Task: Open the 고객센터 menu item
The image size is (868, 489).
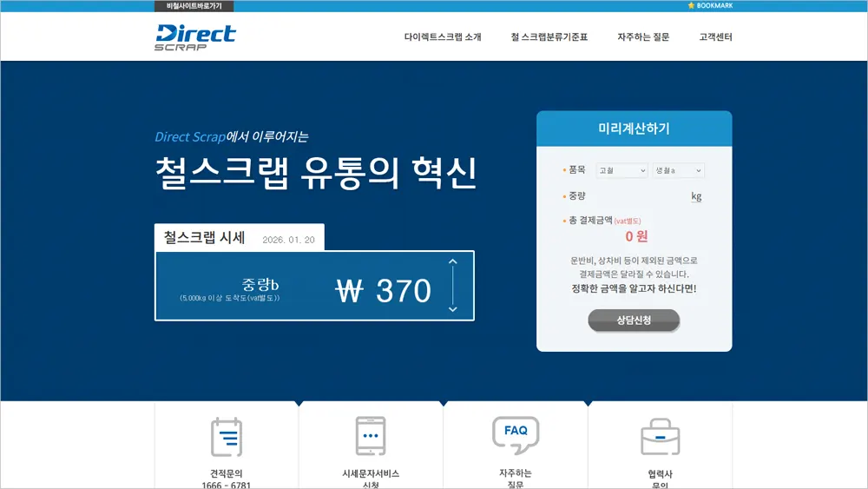Action: coord(716,37)
